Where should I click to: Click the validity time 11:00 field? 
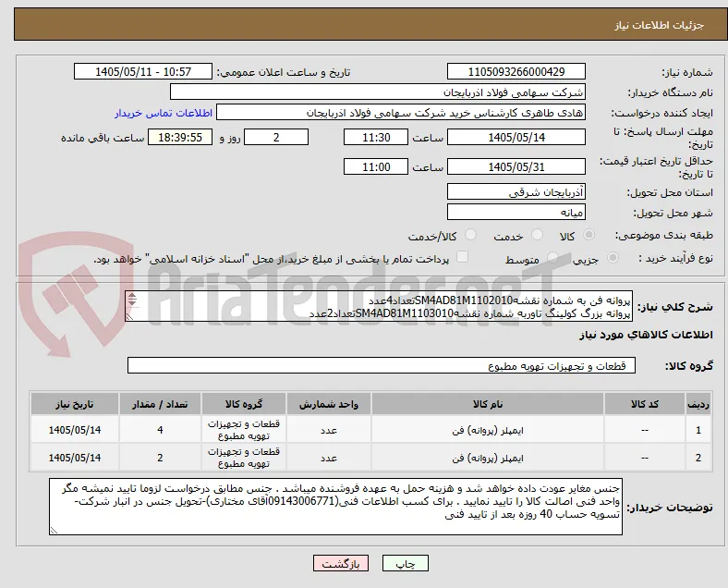click(x=376, y=166)
